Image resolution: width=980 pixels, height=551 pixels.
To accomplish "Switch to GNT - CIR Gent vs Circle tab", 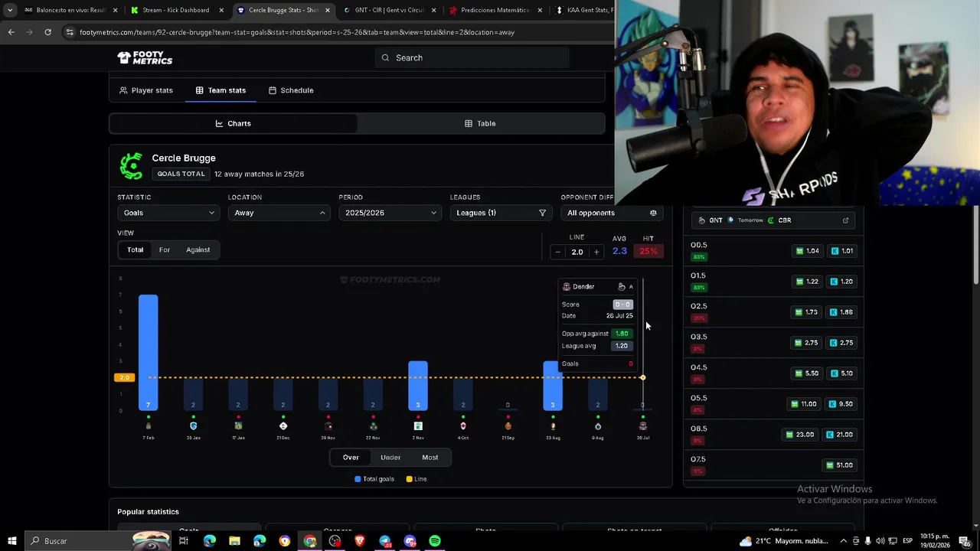I will click(x=389, y=10).
